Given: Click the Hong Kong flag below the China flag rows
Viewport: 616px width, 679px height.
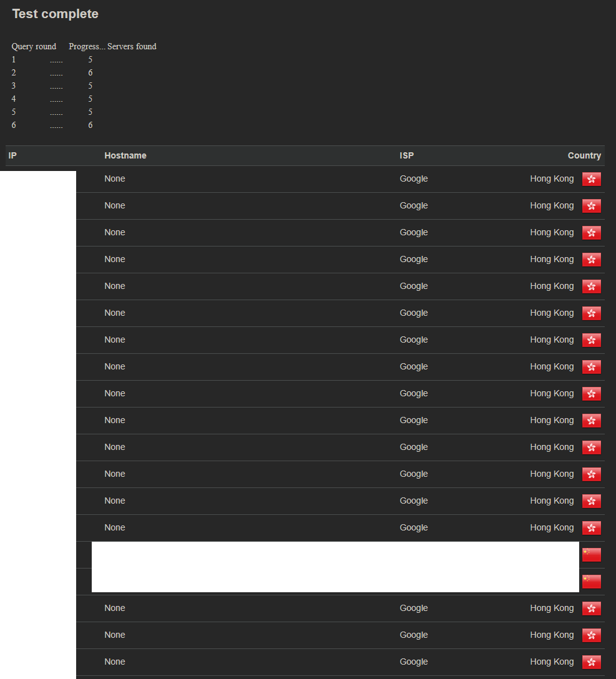Looking at the screenshot, I should [x=591, y=608].
